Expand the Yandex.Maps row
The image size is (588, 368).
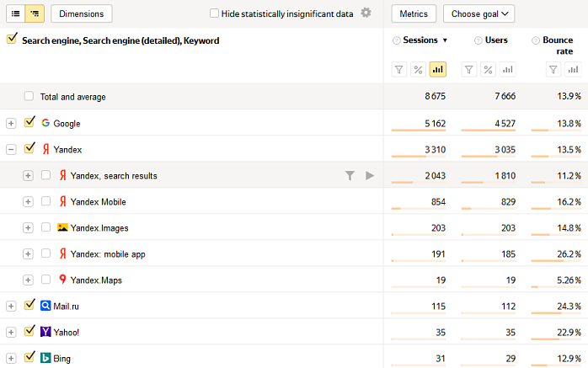point(28,280)
